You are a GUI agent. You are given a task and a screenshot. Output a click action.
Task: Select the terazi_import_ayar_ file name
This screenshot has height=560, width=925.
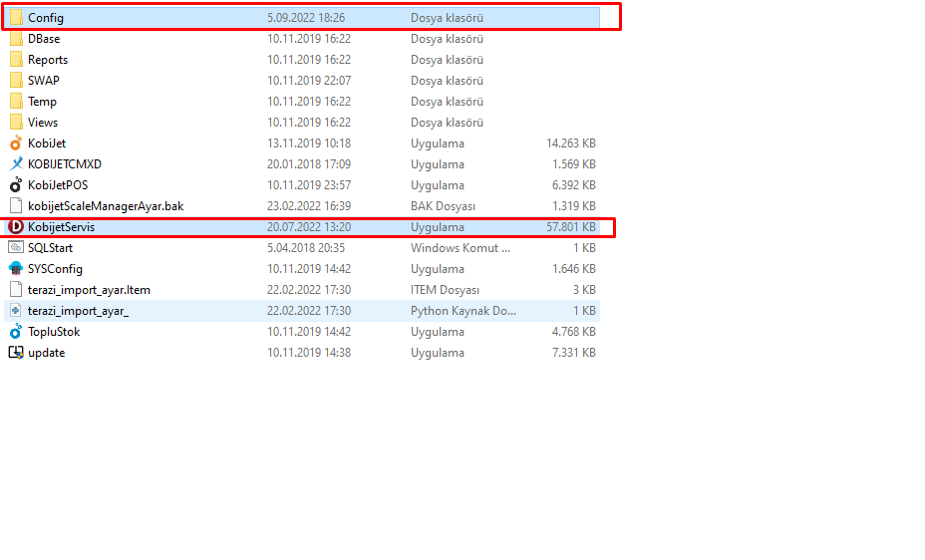point(79,311)
